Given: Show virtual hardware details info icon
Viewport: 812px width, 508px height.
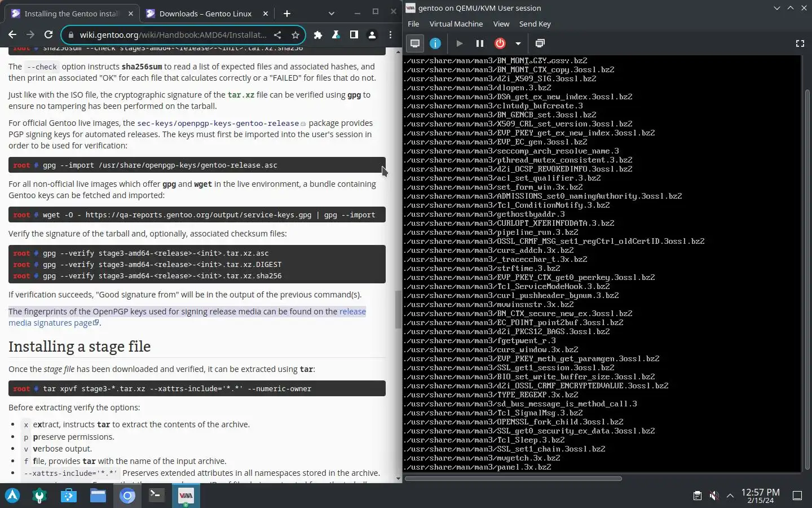Looking at the screenshot, I should point(435,43).
